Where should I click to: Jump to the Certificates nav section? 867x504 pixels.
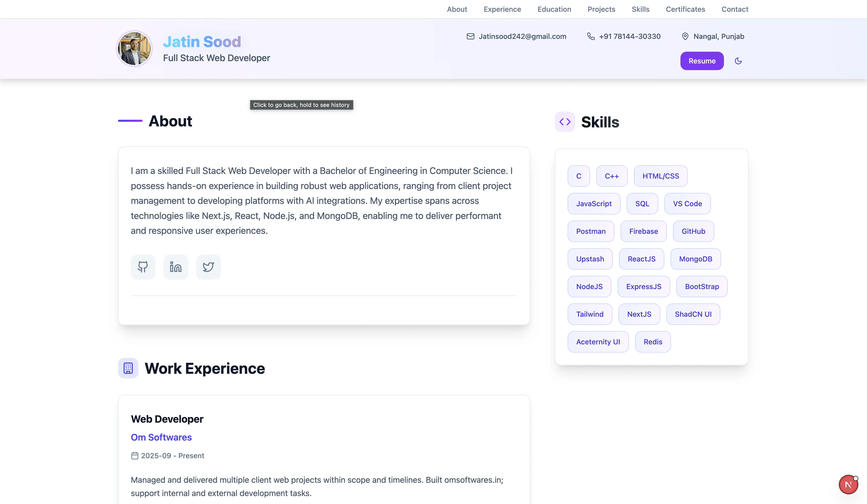coord(685,9)
